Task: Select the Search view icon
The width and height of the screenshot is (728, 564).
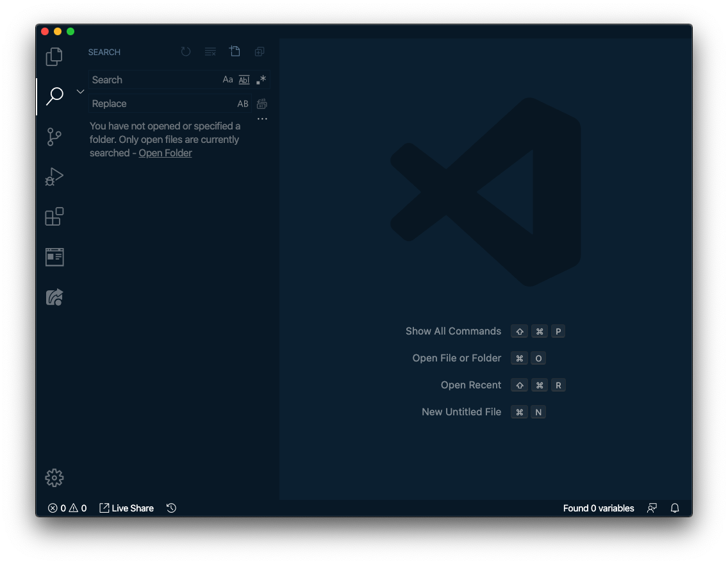Action: (x=54, y=96)
